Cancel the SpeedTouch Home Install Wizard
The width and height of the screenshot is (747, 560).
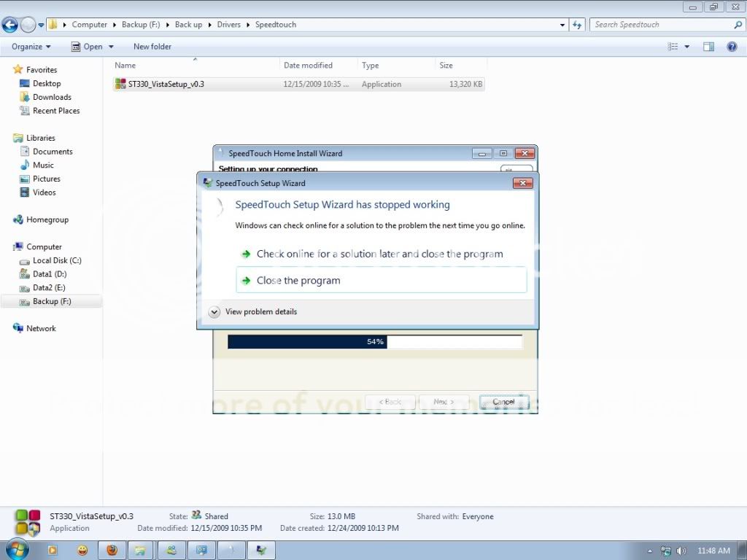tap(503, 402)
